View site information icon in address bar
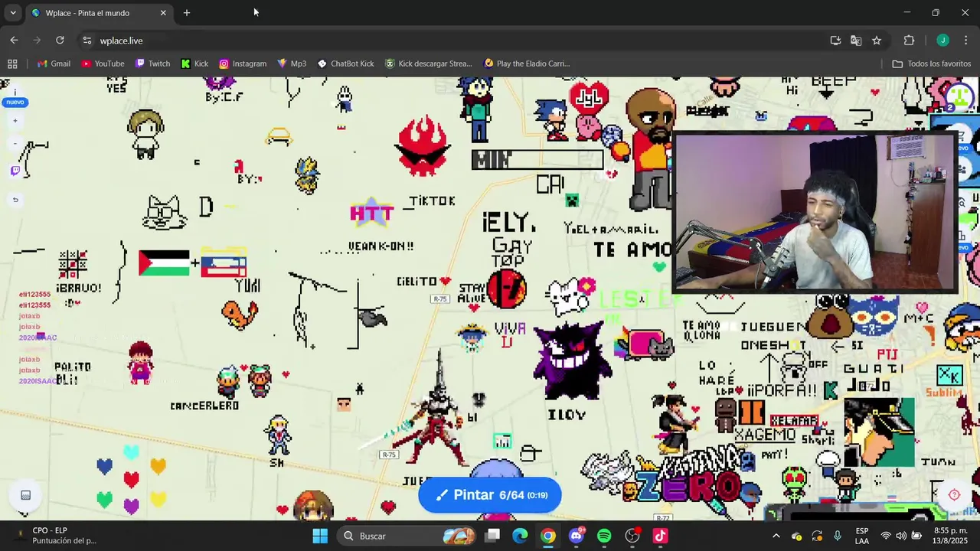Screen dimensions: 980x551 pos(87,41)
